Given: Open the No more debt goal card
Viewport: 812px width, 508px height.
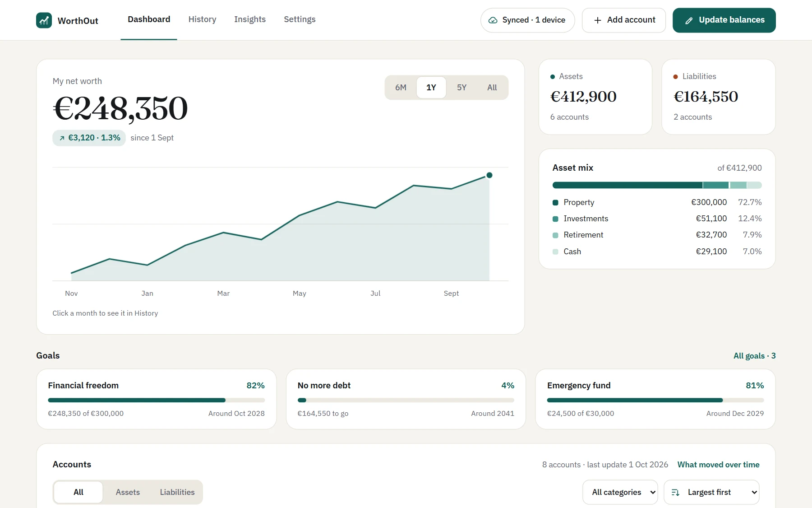Looking at the screenshot, I should [406, 399].
